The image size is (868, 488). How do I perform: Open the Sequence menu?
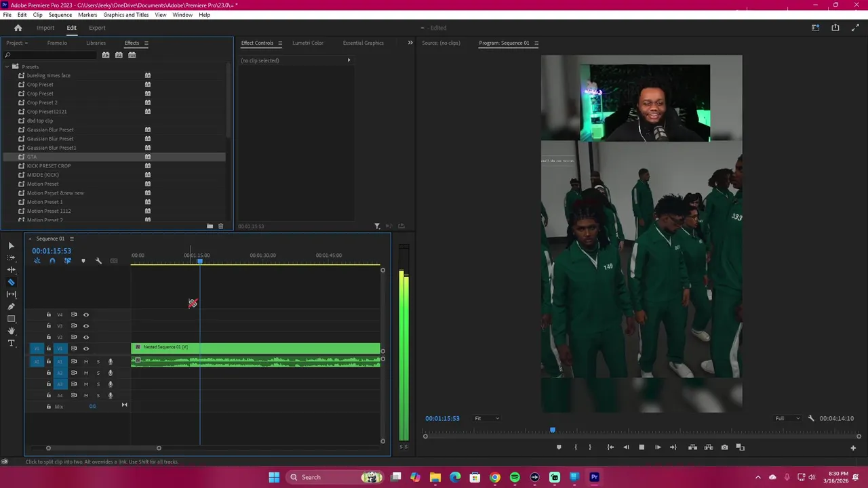60,15
